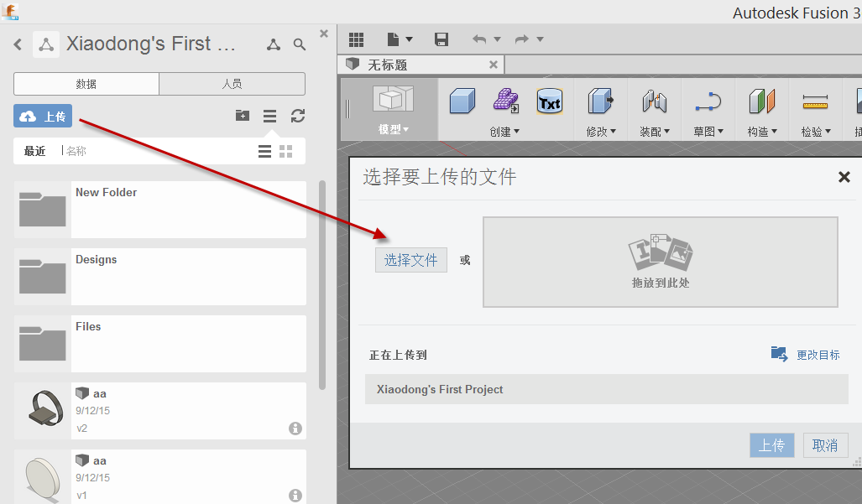
Task: Confirm with the dialog's 上传 button
Action: tap(772, 445)
